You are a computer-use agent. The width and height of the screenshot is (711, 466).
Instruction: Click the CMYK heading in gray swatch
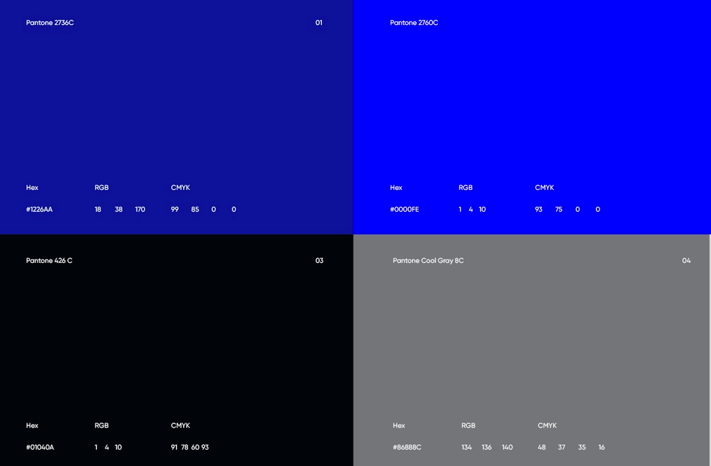point(547,426)
